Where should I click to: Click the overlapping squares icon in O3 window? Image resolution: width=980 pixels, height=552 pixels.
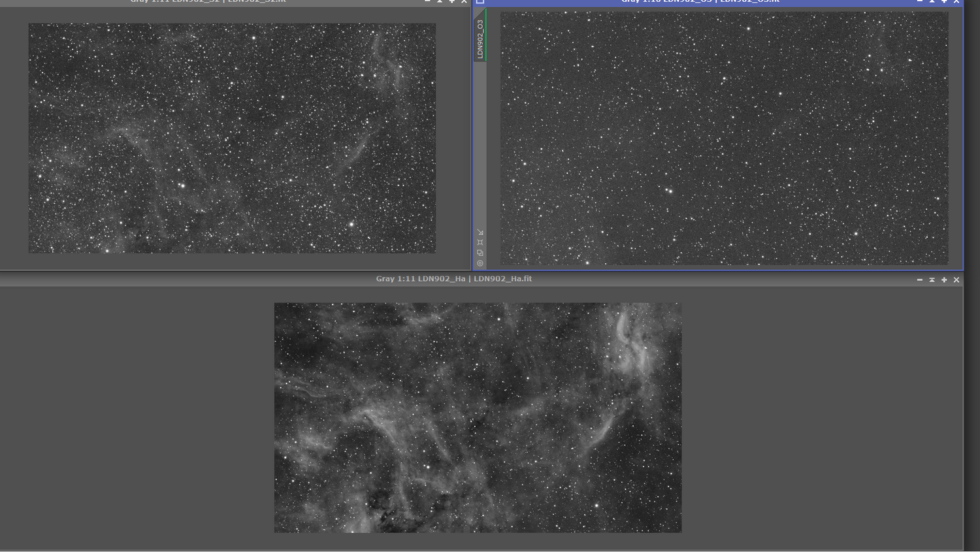point(480,253)
